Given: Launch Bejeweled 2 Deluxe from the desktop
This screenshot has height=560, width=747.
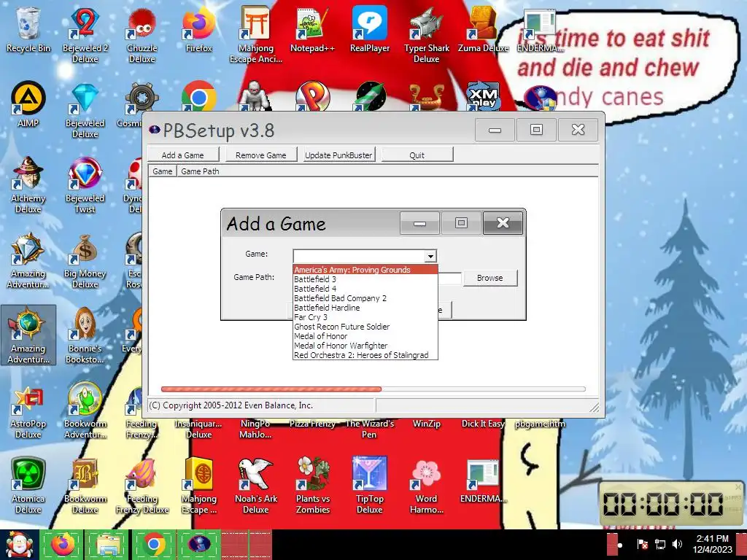Looking at the screenshot, I should [x=85, y=34].
